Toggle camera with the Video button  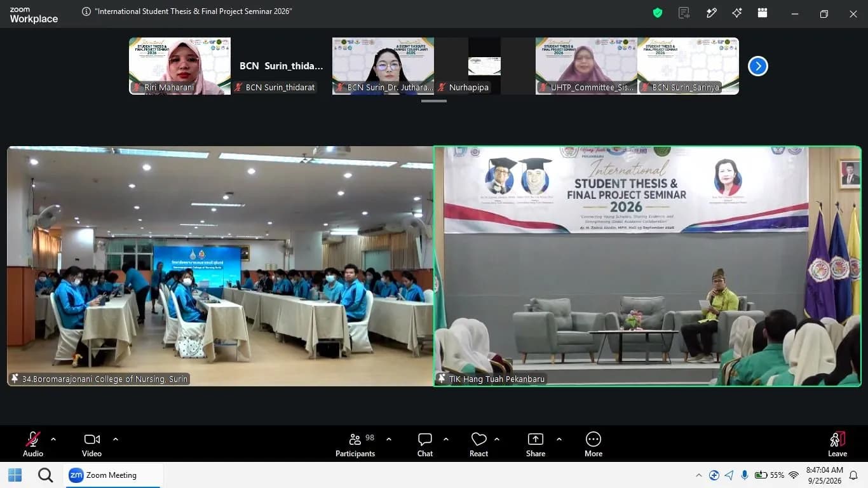coord(92,444)
